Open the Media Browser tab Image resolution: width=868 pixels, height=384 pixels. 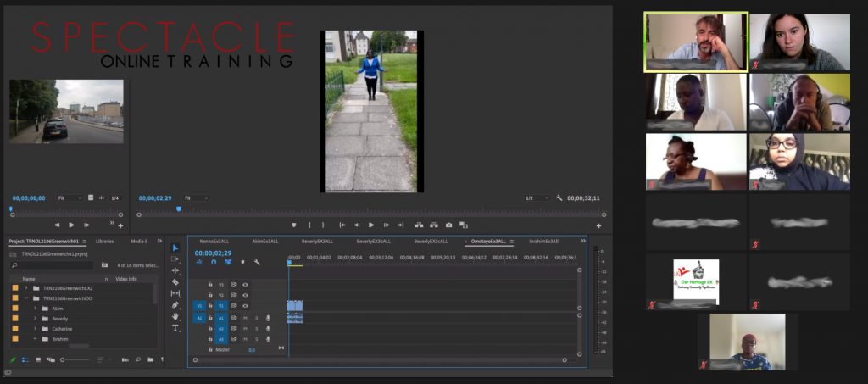(139, 242)
